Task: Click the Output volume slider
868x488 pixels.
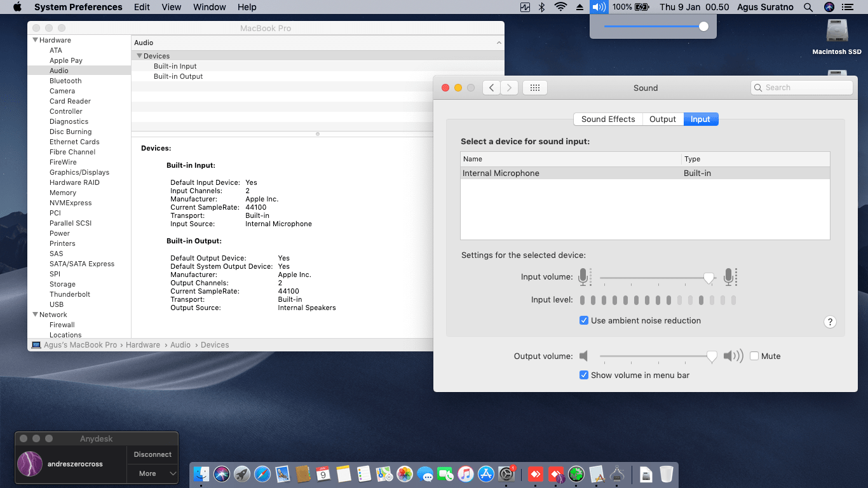Action: pos(658,356)
